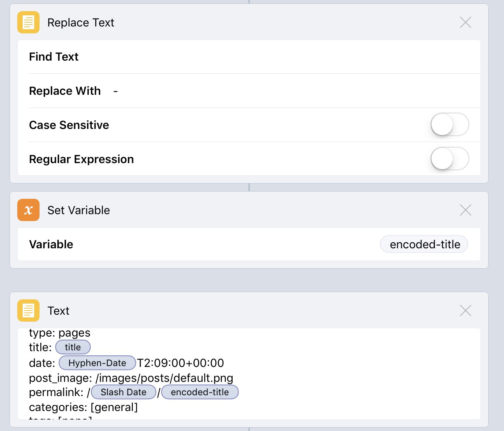Click the 'Replace With' label
504x431 pixels.
[x=65, y=91]
